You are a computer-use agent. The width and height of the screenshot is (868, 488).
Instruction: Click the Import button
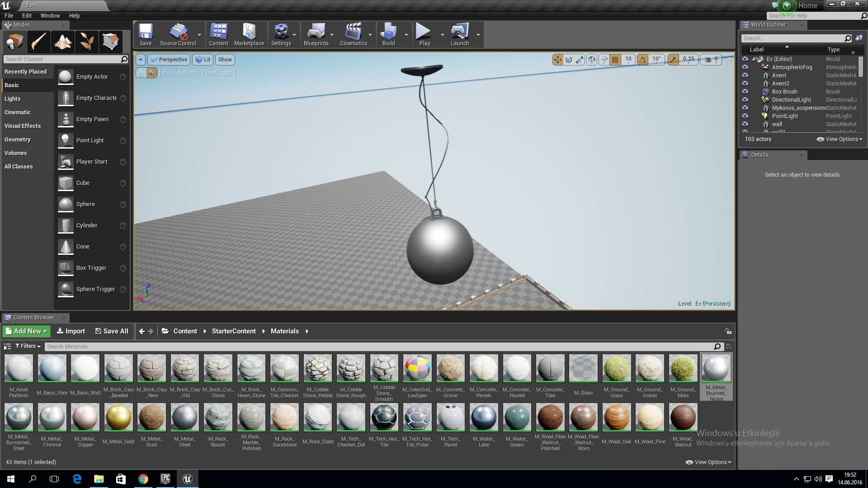tap(71, 331)
